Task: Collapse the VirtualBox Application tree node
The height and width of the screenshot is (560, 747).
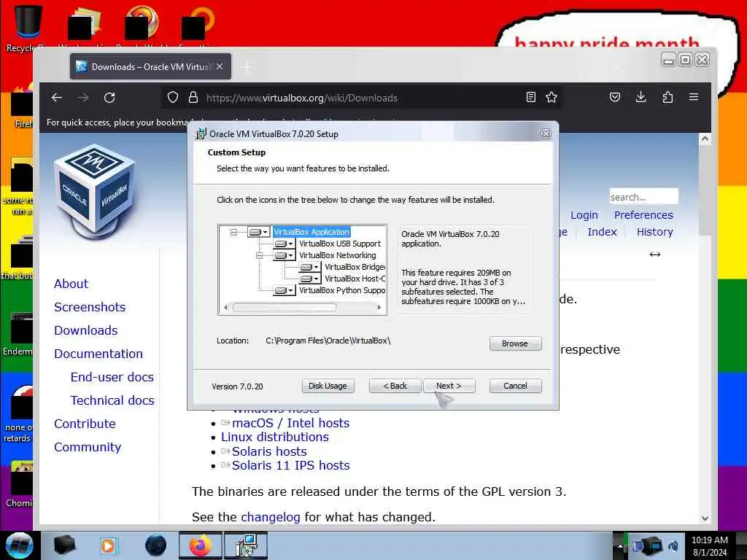Action: [x=233, y=232]
